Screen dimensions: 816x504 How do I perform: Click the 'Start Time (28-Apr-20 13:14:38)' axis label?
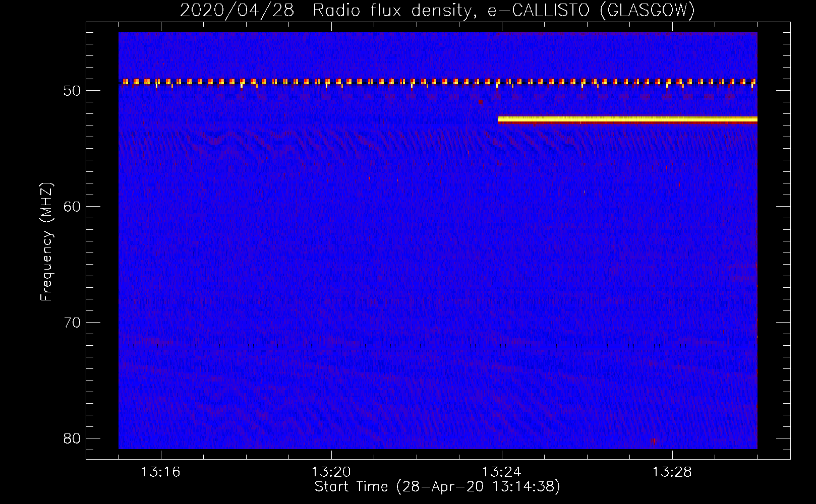pos(437,487)
